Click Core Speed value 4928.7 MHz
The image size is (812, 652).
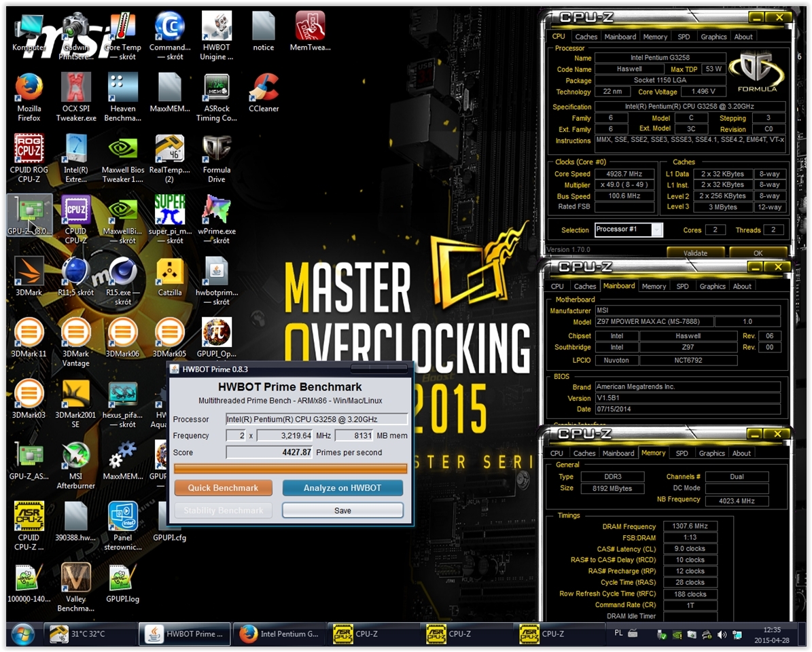tap(624, 174)
